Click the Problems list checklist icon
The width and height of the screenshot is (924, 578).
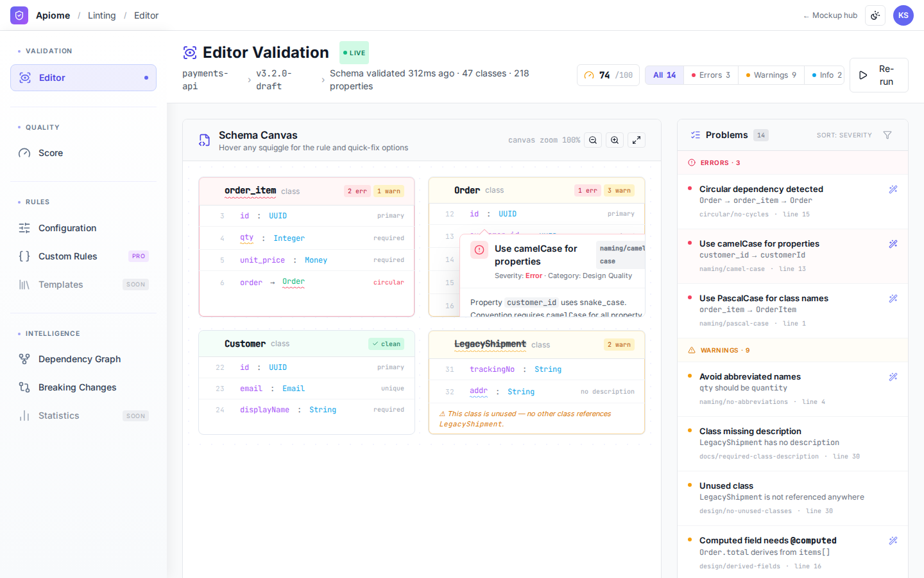tap(696, 135)
